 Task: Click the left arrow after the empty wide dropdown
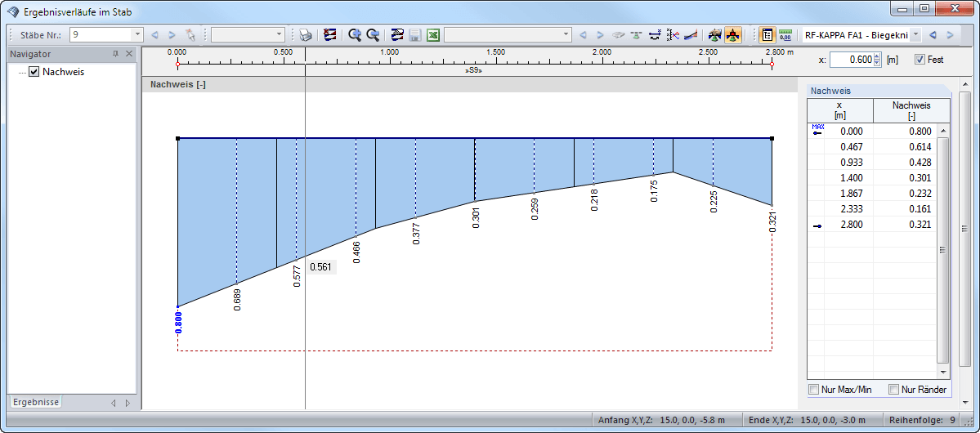(583, 35)
